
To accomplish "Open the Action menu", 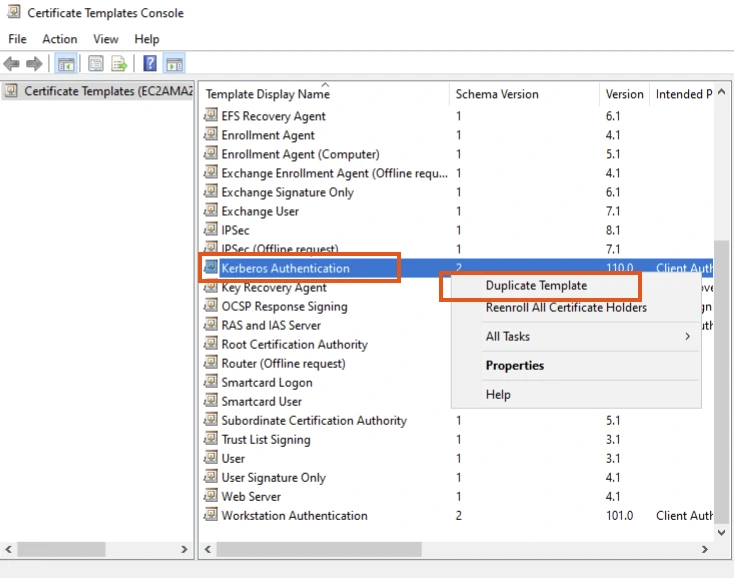I will tap(59, 39).
